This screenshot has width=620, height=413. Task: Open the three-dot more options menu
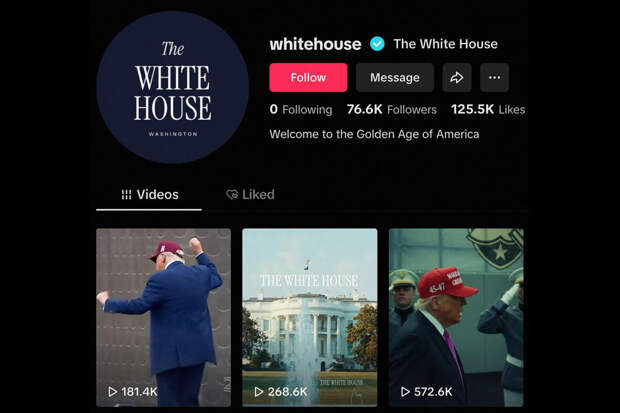(494, 78)
